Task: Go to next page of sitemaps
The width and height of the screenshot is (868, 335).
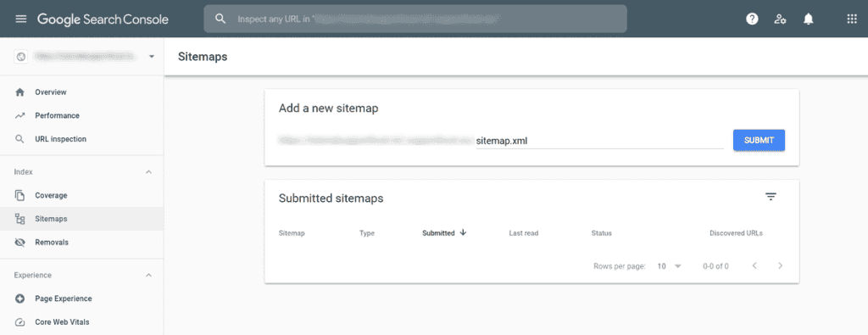Action: click(781, 265)
